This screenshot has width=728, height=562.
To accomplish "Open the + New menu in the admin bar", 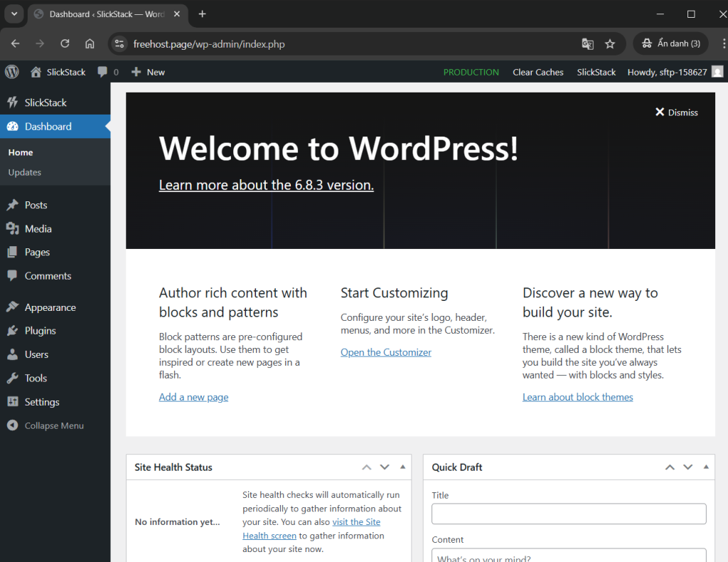I will point(148,71).
